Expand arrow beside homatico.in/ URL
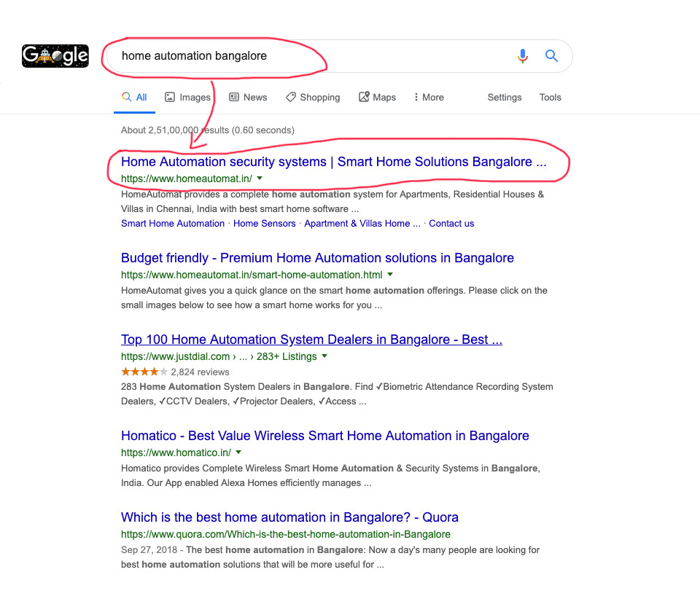 pos(239,453)
